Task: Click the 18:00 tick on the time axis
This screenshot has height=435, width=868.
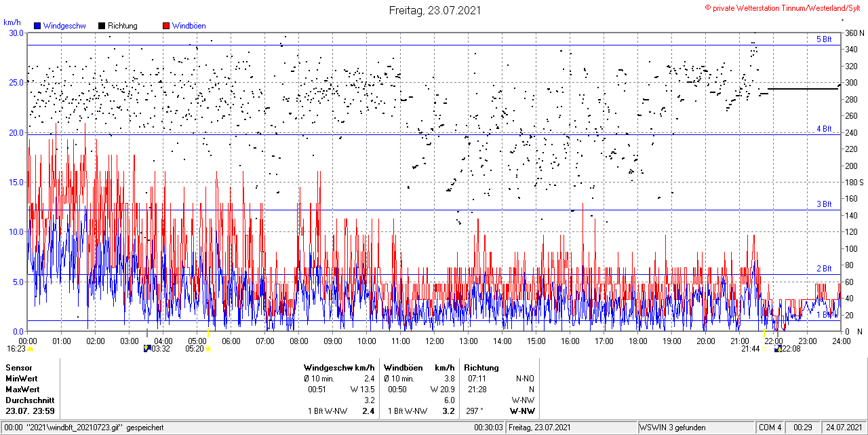Action: pos(638,341)
